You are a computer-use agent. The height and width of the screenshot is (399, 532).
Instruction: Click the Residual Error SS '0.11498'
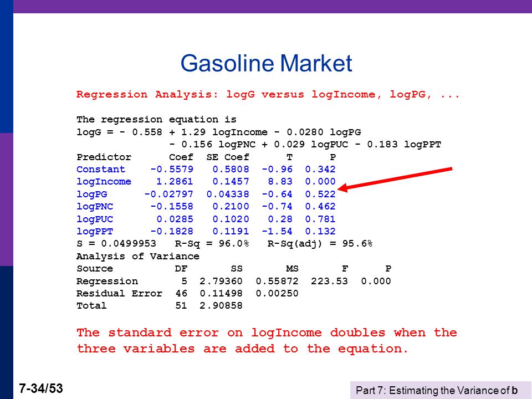tap(221, 294)
